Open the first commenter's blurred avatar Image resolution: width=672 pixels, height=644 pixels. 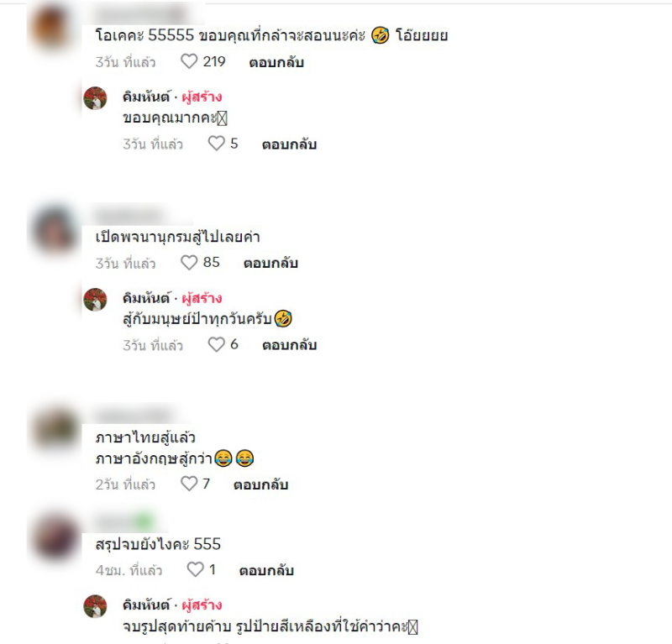tap(51, 28)
